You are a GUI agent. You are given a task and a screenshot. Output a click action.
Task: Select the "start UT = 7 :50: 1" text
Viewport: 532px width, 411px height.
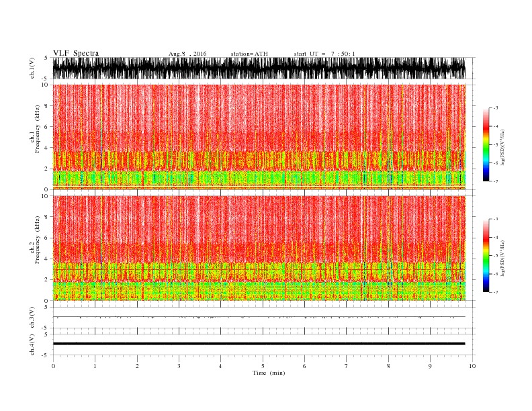324,54
